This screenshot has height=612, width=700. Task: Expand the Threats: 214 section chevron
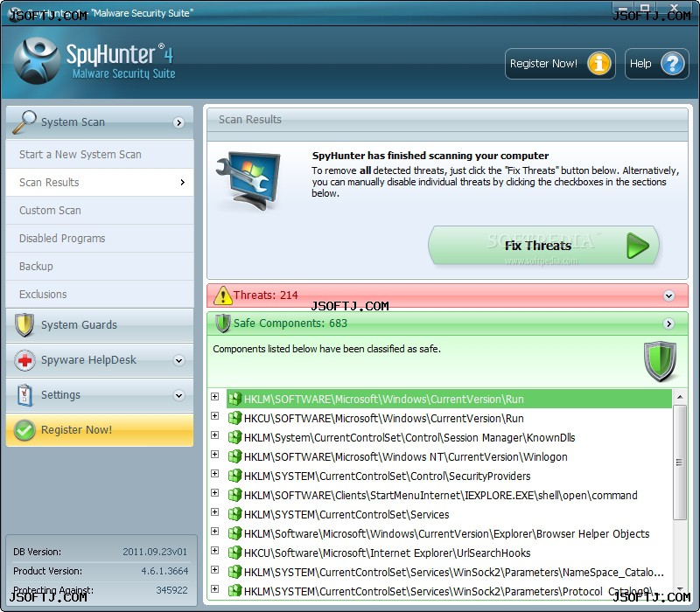(x=668, y=296)
